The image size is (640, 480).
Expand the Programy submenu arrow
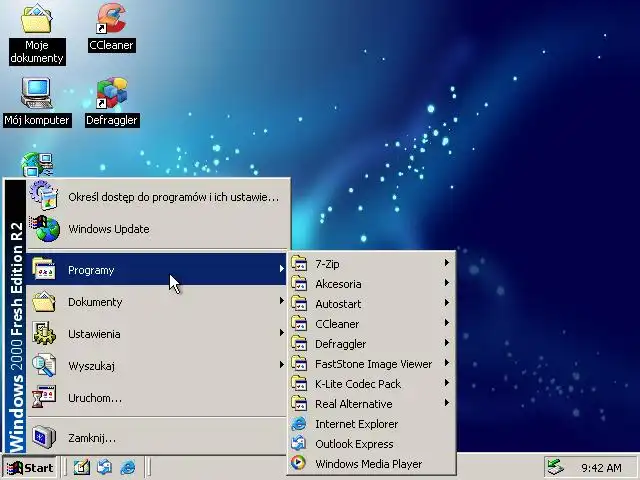point(282,269)
